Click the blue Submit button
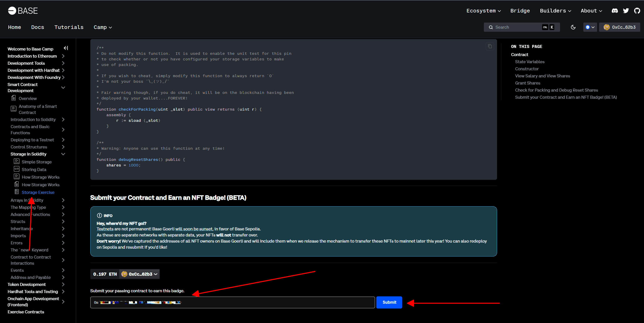Screen dimensions: 644x323 (389, 302)
